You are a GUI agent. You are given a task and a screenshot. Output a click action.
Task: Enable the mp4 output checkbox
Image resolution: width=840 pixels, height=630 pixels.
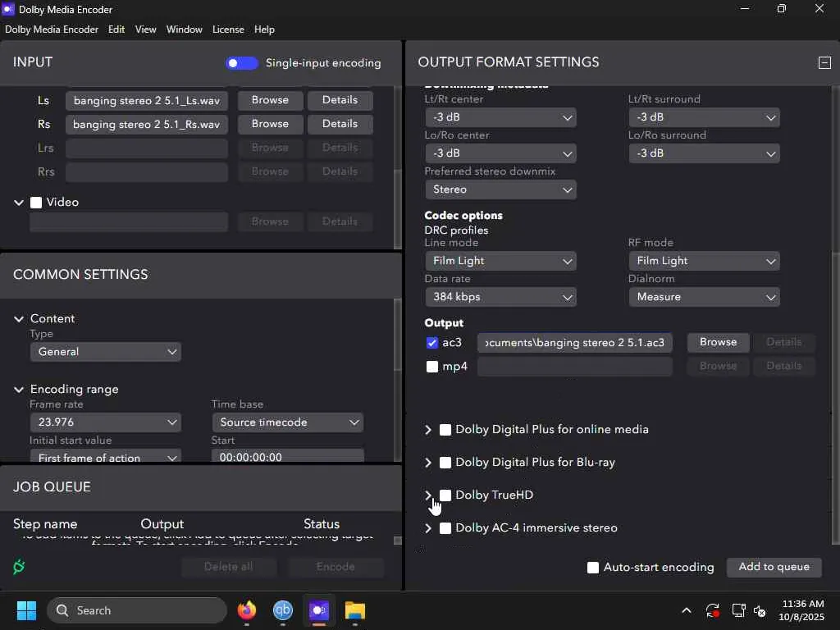pos(431,367)
